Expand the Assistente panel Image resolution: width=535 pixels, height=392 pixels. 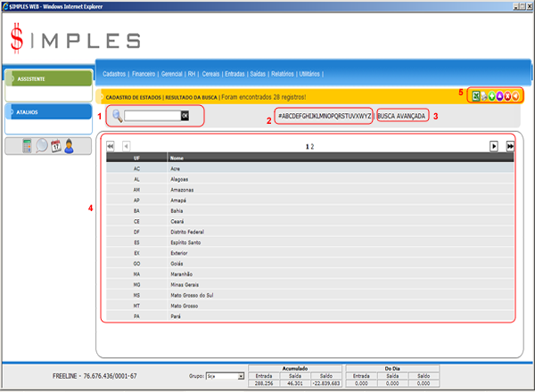[x=46, y=78]
